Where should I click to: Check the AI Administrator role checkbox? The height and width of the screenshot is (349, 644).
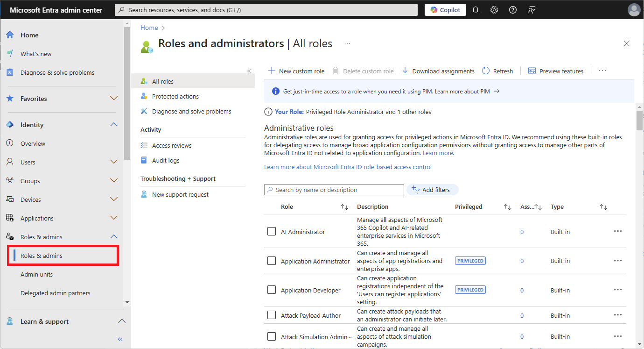click(x=272, y=231)
